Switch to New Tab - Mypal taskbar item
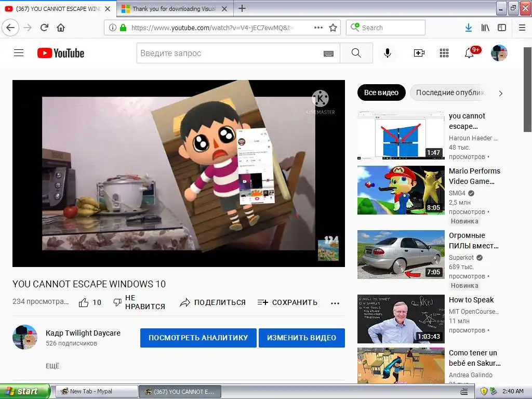Viewport: 532px width, 399px height. 96,392
